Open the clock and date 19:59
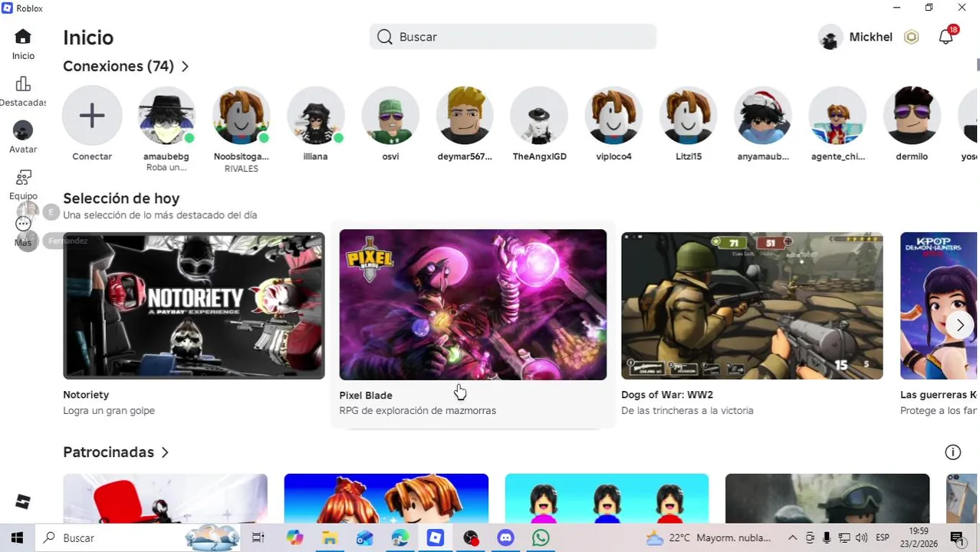 point(918,538)
